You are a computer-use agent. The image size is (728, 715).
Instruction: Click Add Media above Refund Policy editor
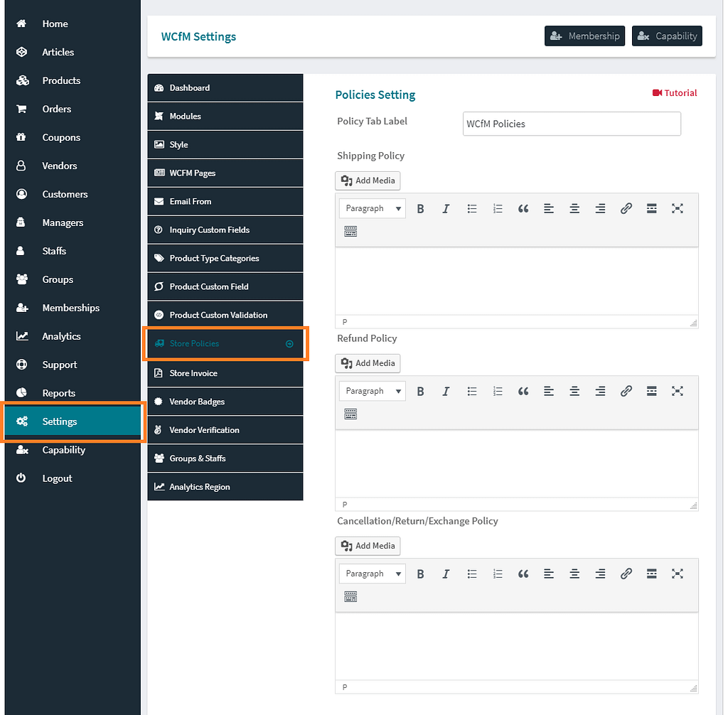(x=368, y=363)
